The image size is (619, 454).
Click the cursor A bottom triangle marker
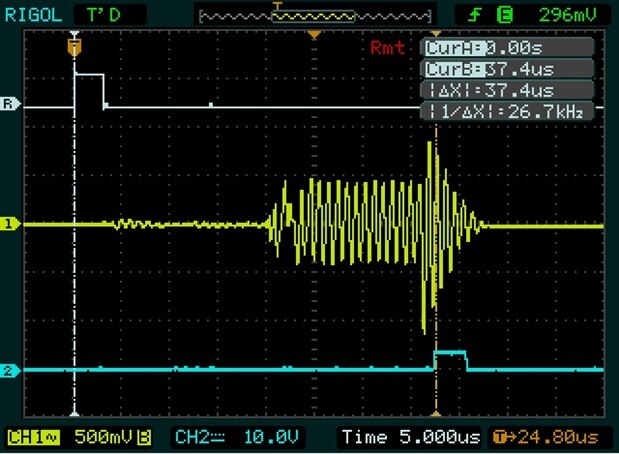coord(74,413)
